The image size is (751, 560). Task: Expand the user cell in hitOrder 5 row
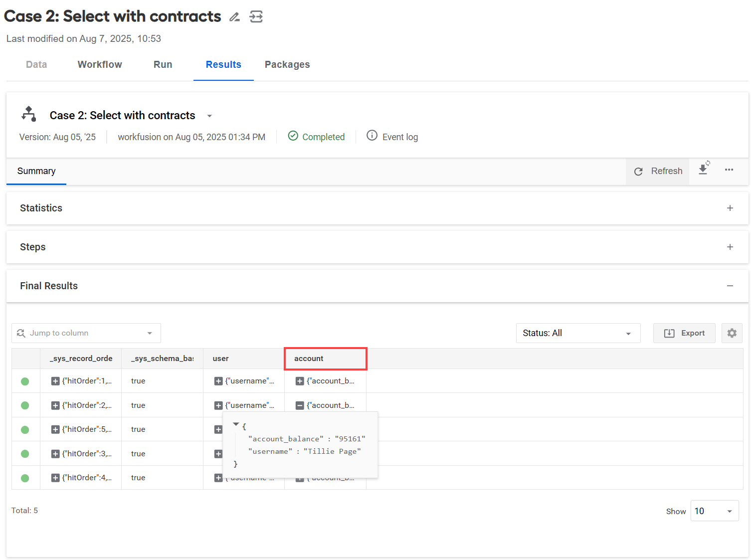click(x=218, y=429)
